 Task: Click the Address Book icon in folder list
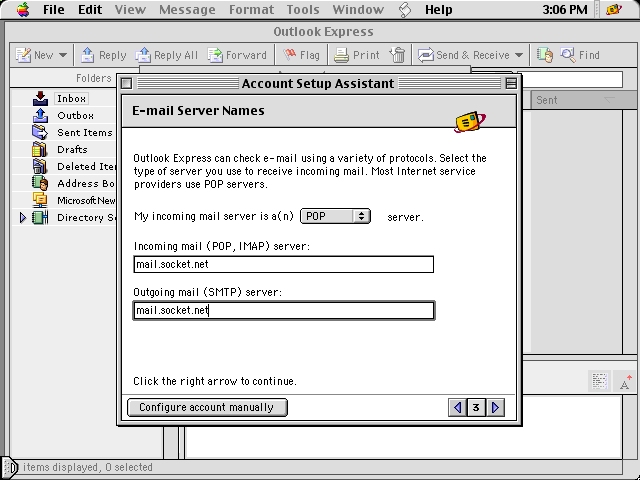pyautogui.click(x=40, y=183)
